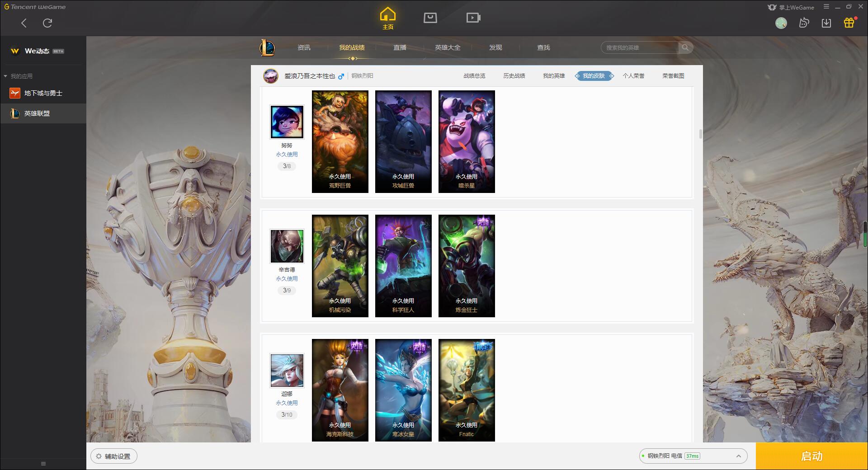Open 英雄大全 tab

[x=448, y=47]
